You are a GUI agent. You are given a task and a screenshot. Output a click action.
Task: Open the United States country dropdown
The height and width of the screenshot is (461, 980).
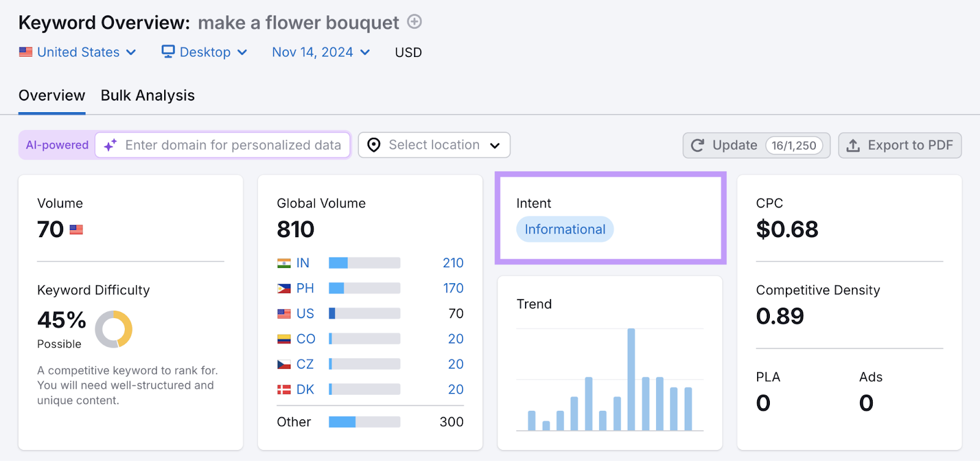[x=78, y=52]
